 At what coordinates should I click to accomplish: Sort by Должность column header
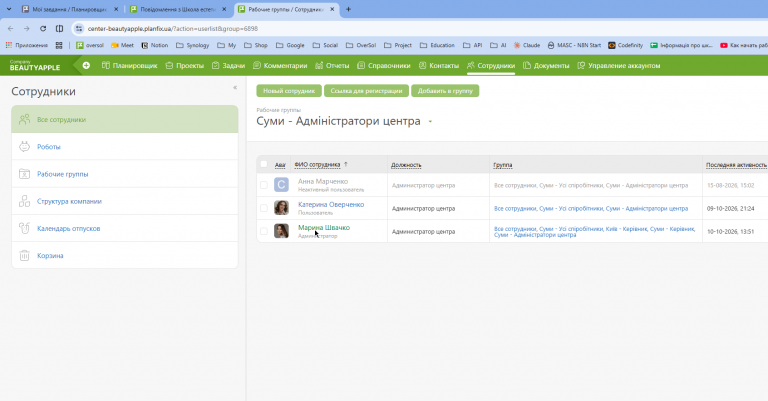click(406, 165)
